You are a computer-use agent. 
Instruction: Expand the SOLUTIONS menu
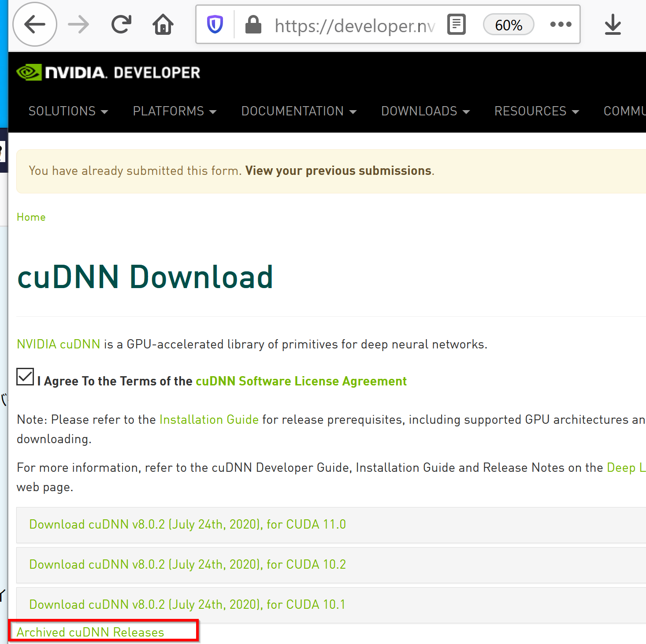click(68, 111)
